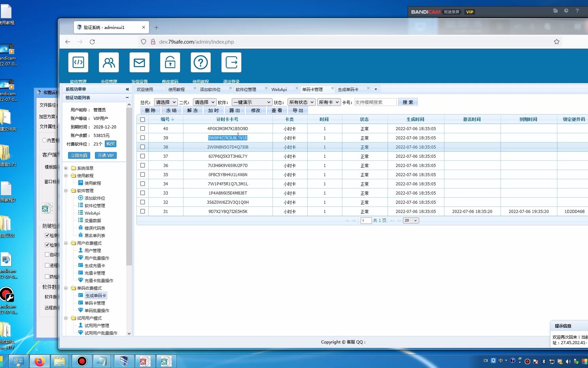Collapse the 软件管理 tree node
Screen dimensions: 588x368
[66, 190]
